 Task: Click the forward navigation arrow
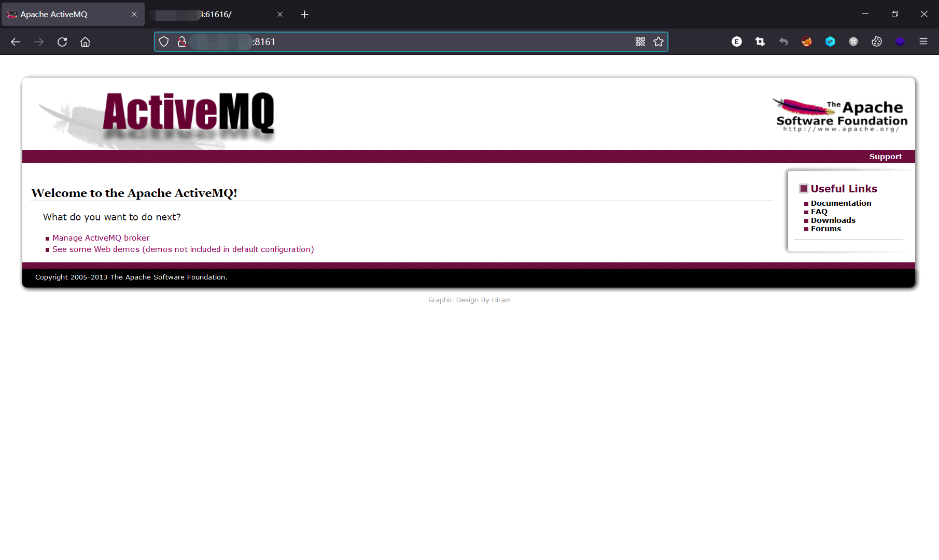(x=39, y=42)
